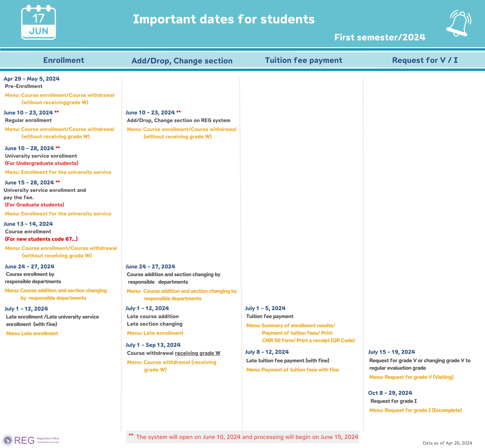Click Menu: Enrollment for the university service (Undergraduate)
485x448 pixels.
tap(58, 172)
